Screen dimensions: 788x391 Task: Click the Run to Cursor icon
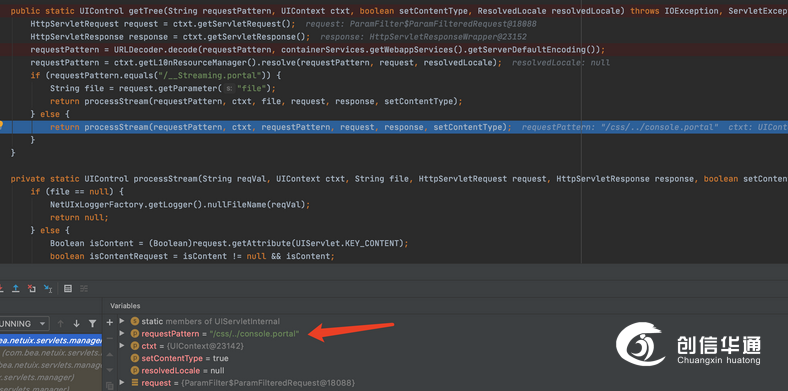coord(48,288)
